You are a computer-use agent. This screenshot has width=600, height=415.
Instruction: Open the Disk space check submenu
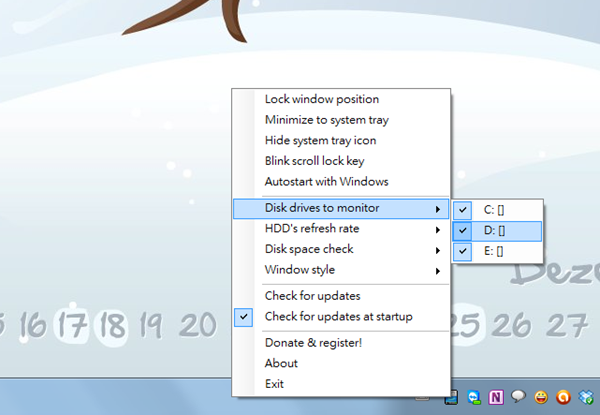pyautogui.click(x=341, y=249)
